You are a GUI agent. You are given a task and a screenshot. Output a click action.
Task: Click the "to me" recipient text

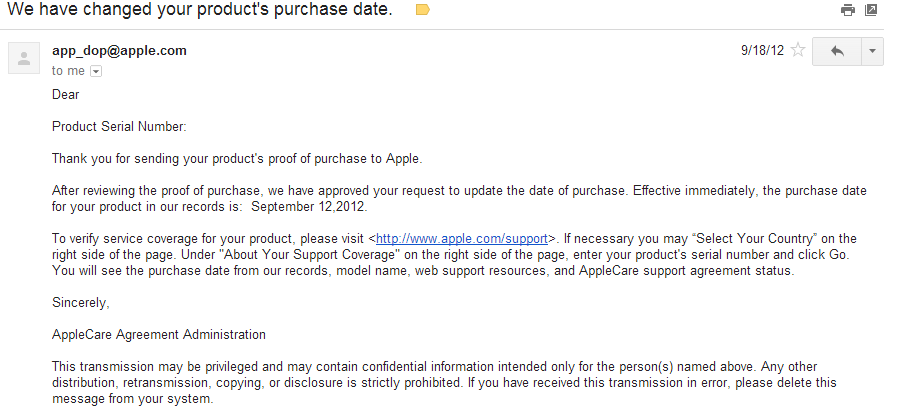coord(68,72)
